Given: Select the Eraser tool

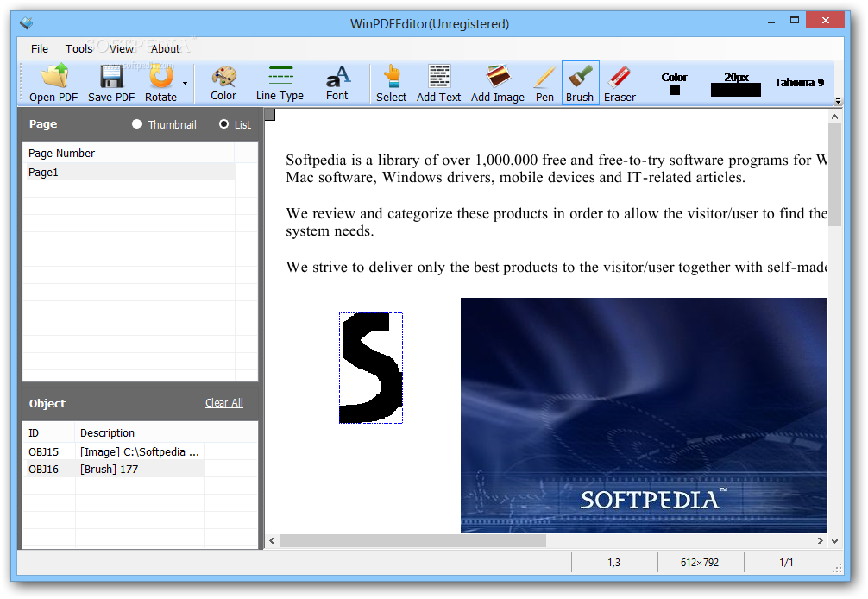Looking at the screenshot, I should (620, 83).
